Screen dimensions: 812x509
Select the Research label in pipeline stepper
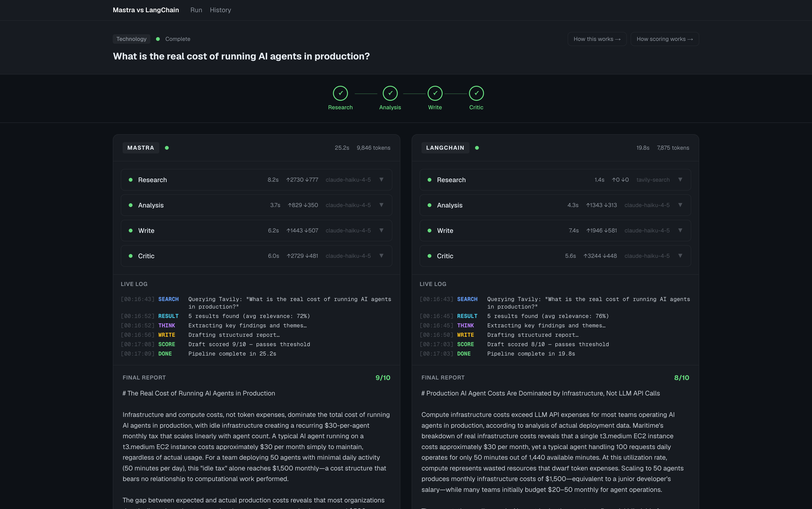pyautogui.click(x=340, y=107)
